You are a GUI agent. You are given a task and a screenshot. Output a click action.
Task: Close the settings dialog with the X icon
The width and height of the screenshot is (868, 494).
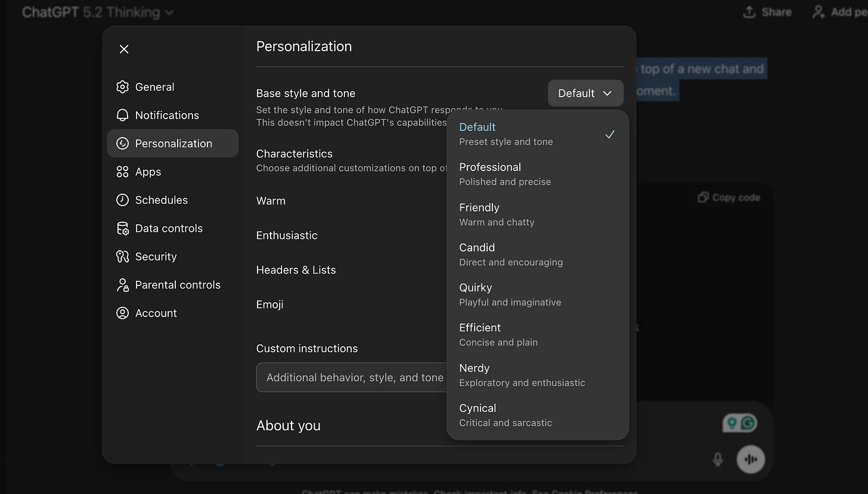[124, 49]
